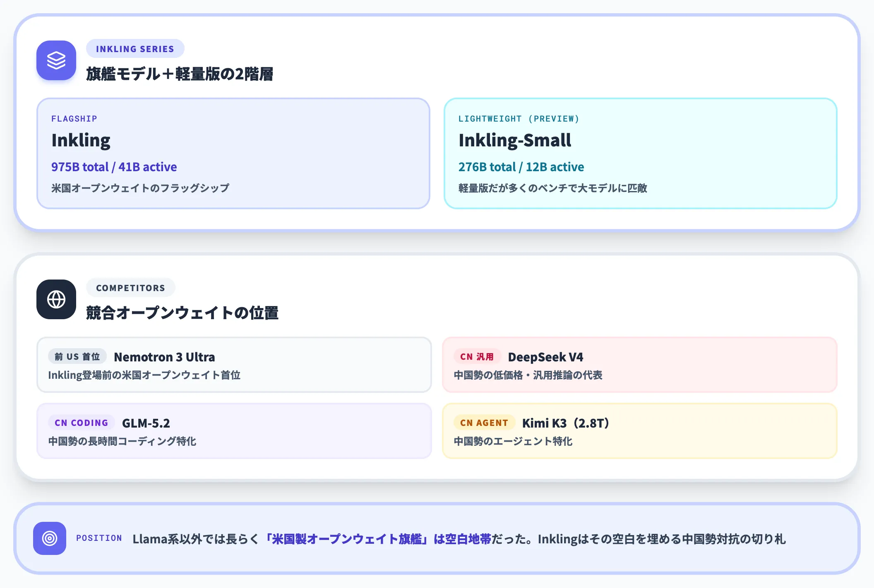Click the DeepSeek V4 name
This screenshot has width=874, height=588.
pos(545,357)
